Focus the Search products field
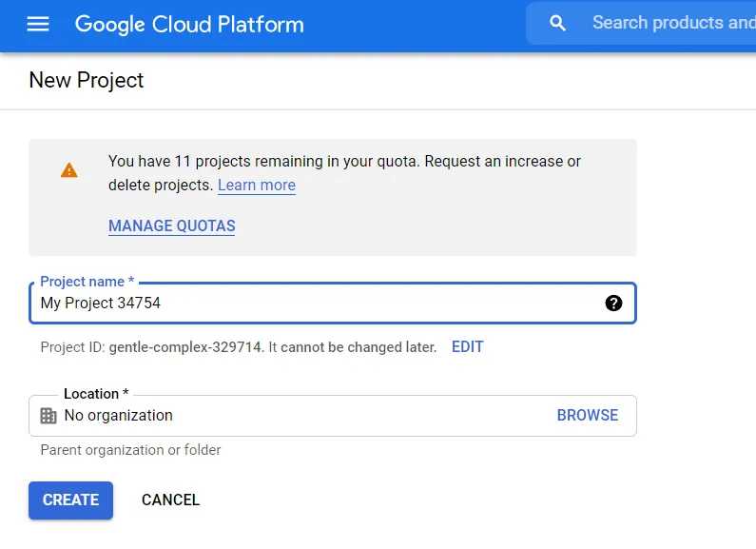This screenshot has width=756, height=549. pyautogui.click(x=670, y=23)
